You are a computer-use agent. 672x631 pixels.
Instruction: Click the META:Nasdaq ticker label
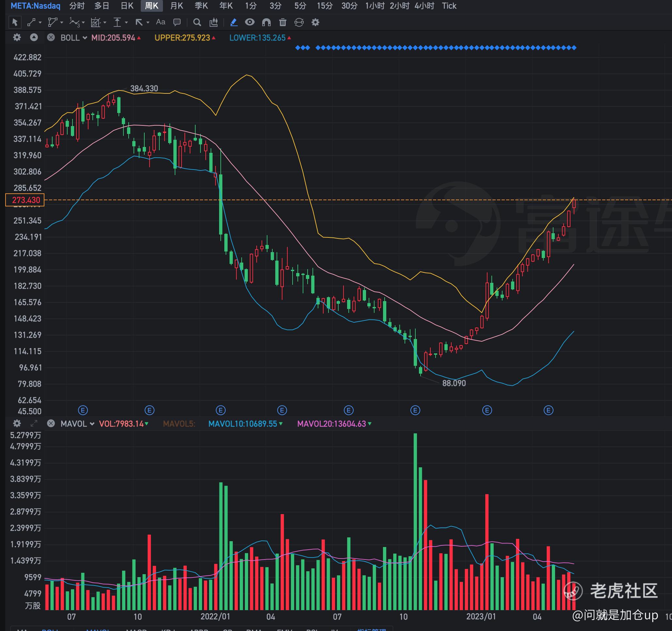pyautogui.click(x=36, y=6)
